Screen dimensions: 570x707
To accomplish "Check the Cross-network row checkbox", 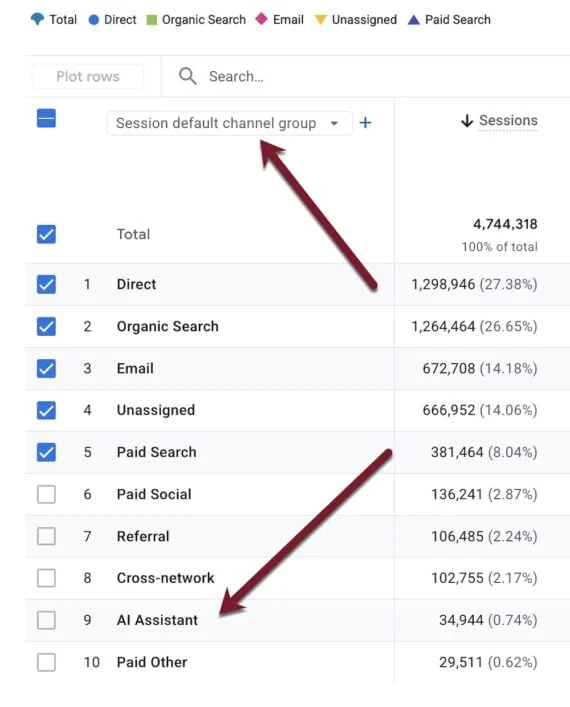I will 46,578.
